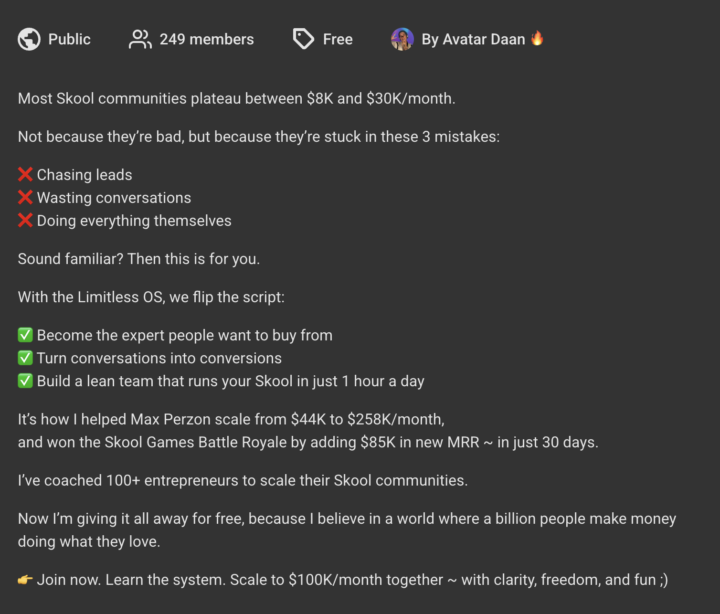Click the Join now call-to-action text
This screenshot has width=720, height=614.
[x=352, y=580]
